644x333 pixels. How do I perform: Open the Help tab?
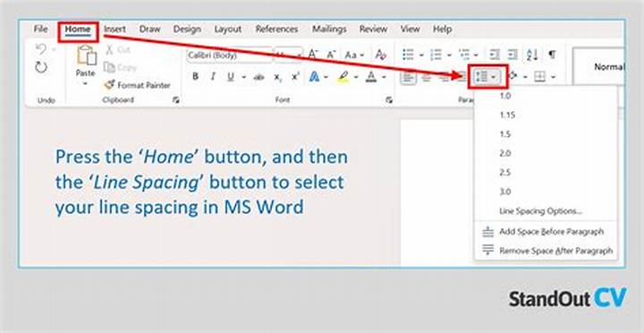coord(443,30)
